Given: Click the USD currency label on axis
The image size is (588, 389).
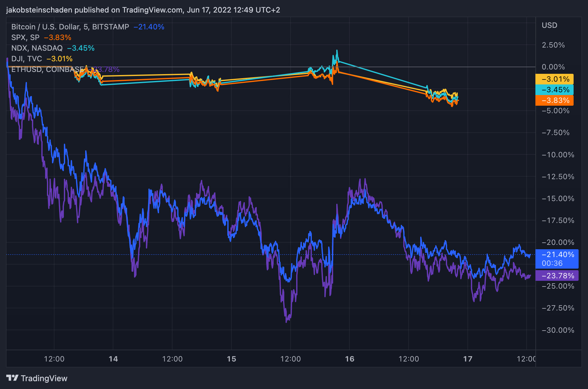Looking at the screenshot, I should pos(549,25).
